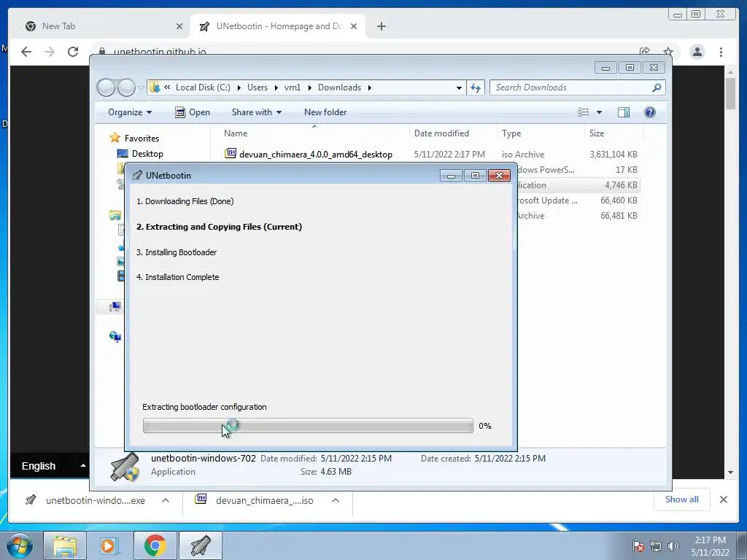The width and height of the screenshot is (747, 560).
Task: Expand the arrow after Downloads in path
Action: (x=370, y=87)
